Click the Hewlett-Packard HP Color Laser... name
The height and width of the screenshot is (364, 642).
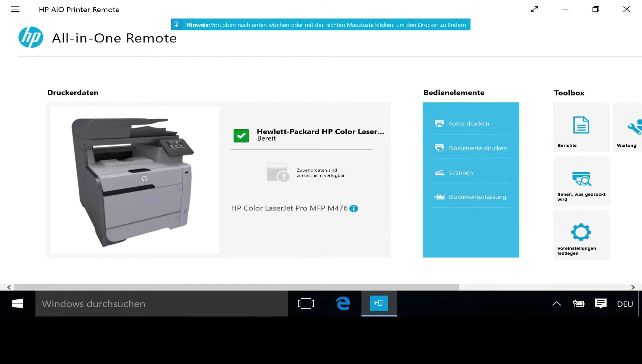[x=321, y=132]
